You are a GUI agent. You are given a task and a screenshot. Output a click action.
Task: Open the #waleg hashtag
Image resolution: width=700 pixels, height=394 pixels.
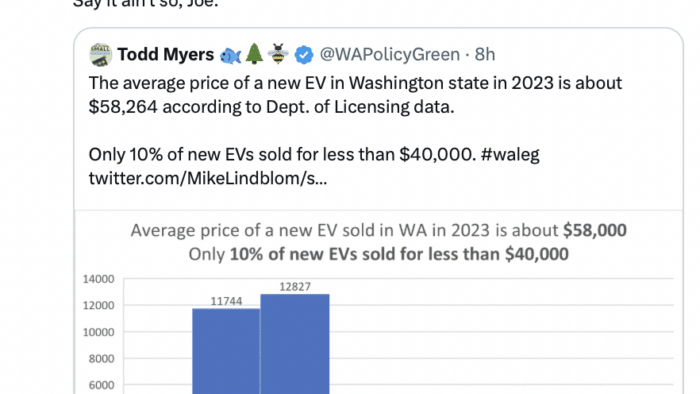(x=510, y=155)
